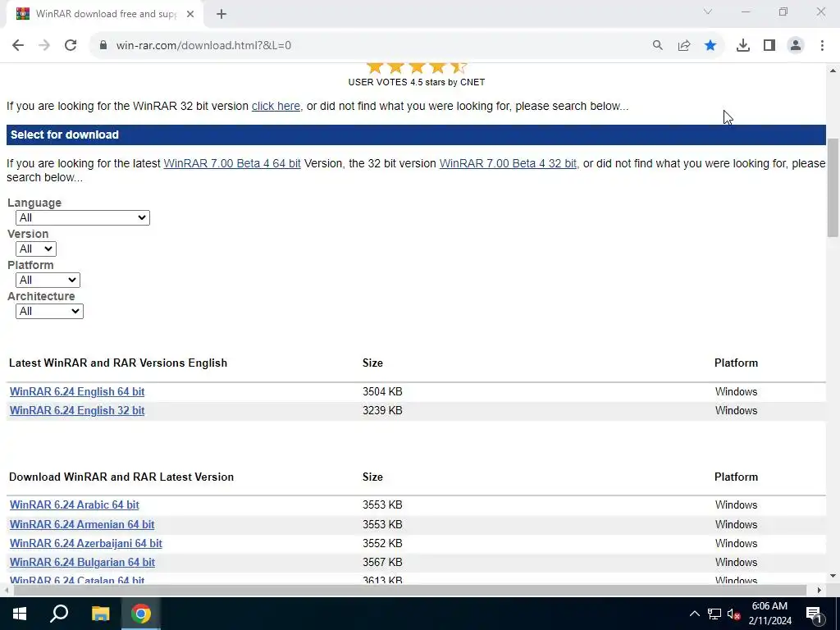The height and width of the screenshot is (630, 840).
Task: Open the Version dropdown
Action: (x=36, y=249)
